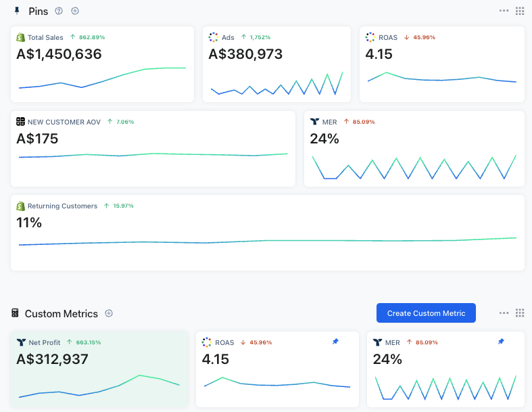
Task: Click the NEW CUSTOMER AOV card label
Action: tap(64, 122)
